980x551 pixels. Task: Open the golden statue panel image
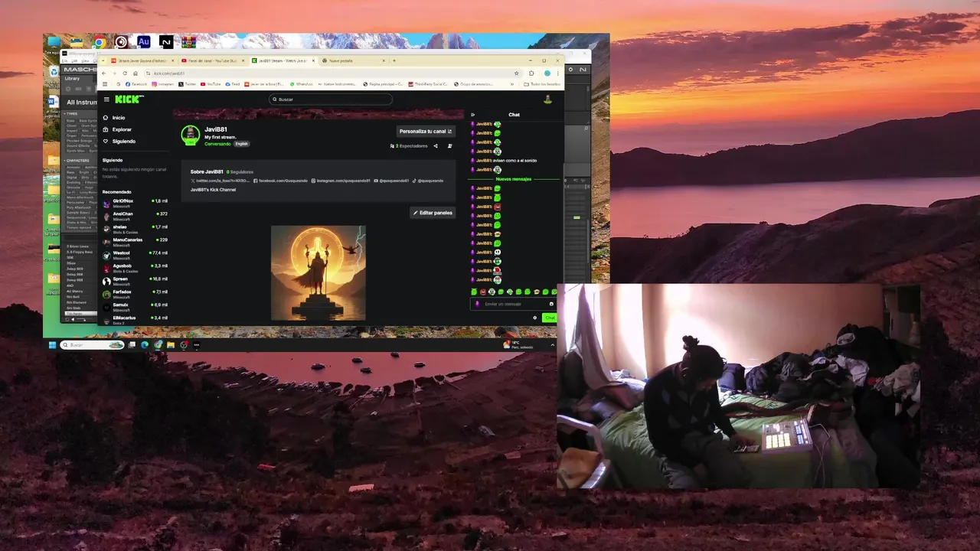(x=318, y=273)
